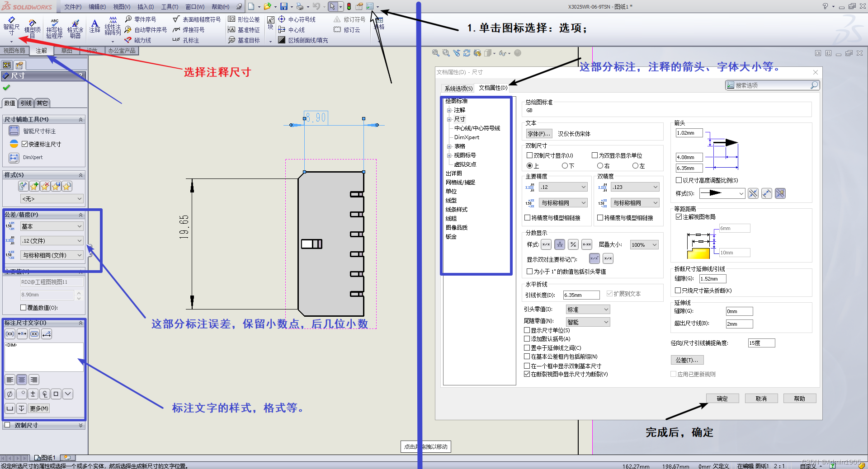Insert plus/minus symbol in dimension text
Viewport: 868px width, 469px height.
[x=33, y=394]
